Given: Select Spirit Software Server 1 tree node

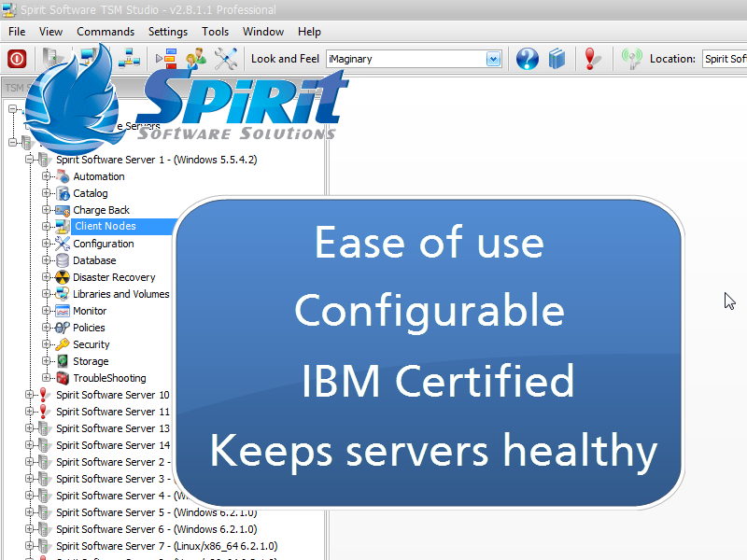Looking at the screenshot, I should (156, 160).
